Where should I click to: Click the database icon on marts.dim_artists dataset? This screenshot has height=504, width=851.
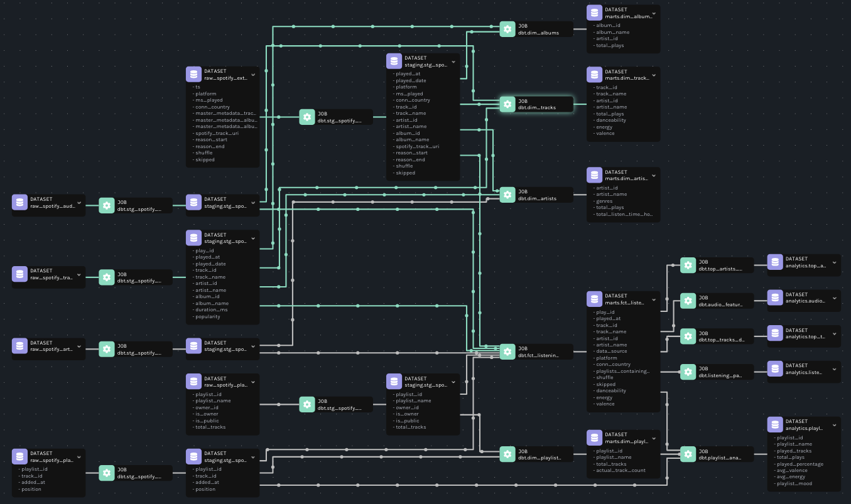[x=594, y=175]
